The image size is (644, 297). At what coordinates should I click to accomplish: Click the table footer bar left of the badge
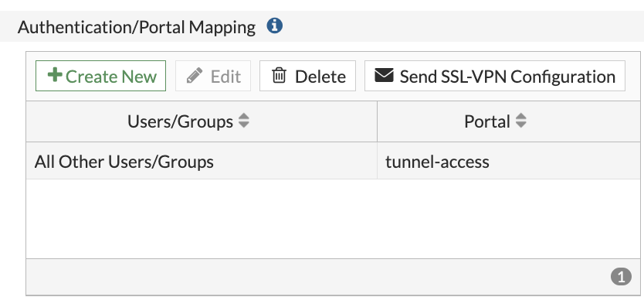318,277
